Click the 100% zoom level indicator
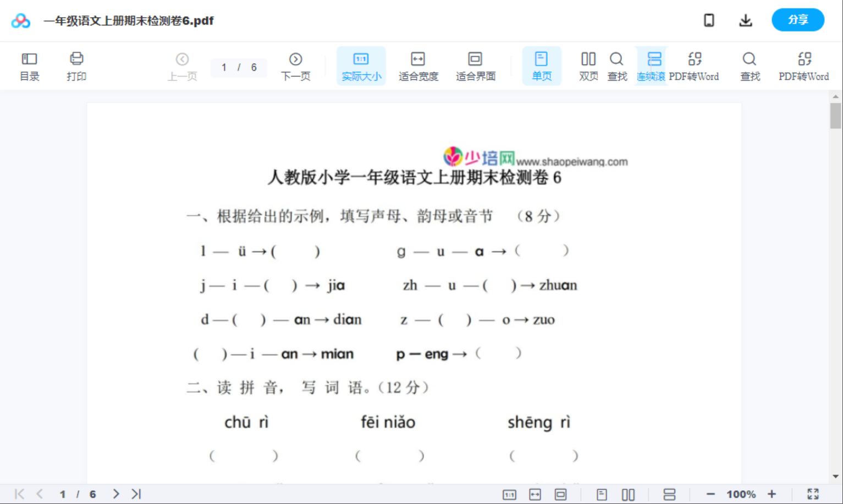 pyautogui.click(x=741, y=494)
